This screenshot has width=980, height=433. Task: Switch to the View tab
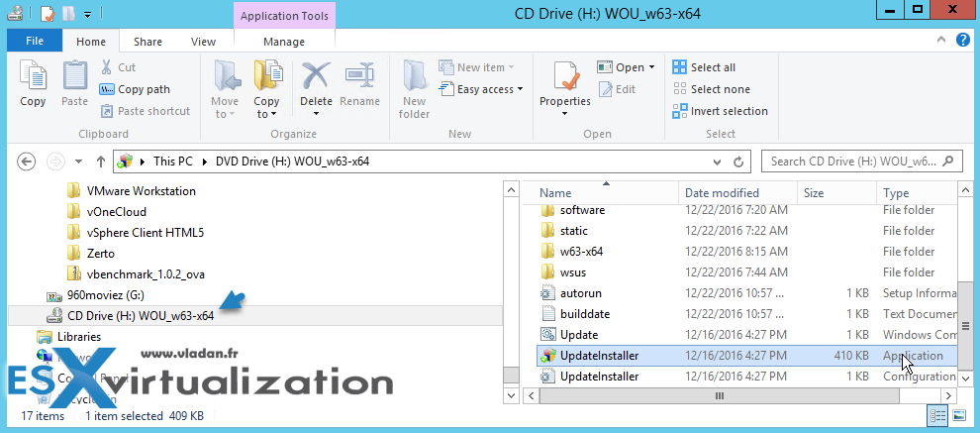coord(204,42)
